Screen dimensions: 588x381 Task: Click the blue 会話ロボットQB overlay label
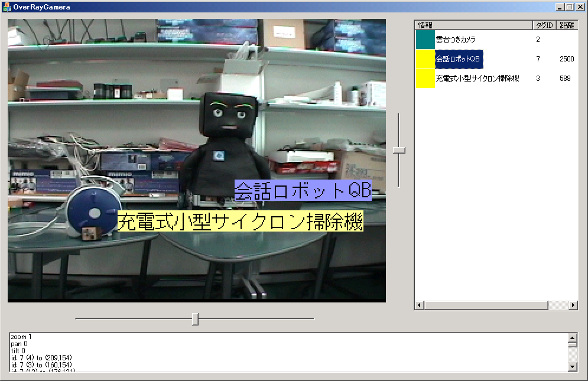click(x=303, y=190)
